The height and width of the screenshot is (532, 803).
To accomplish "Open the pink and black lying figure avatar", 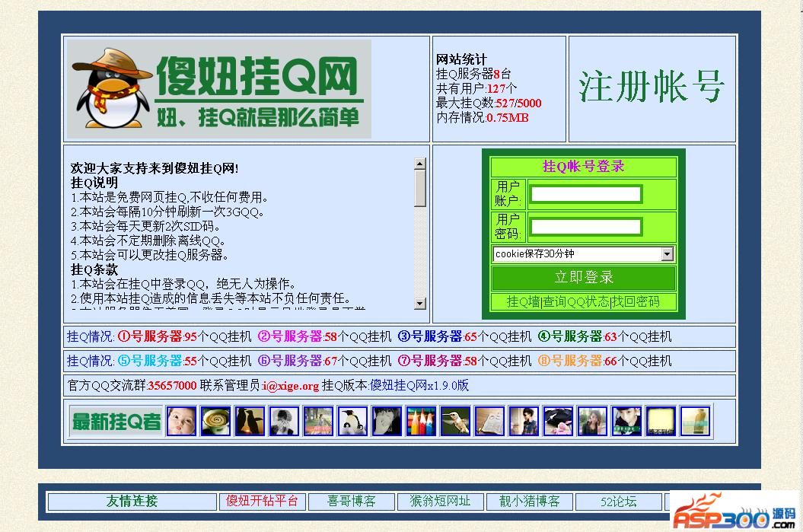I will coord(558,422).
